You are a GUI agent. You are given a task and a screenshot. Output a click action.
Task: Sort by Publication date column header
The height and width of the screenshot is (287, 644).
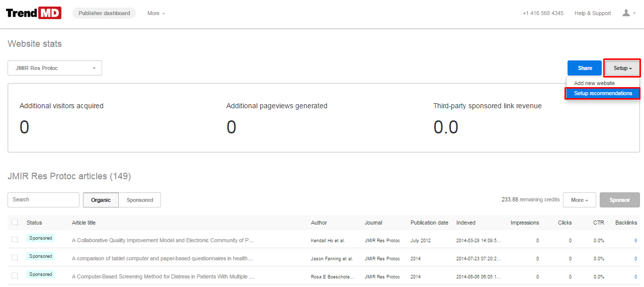tap(429, 223)
